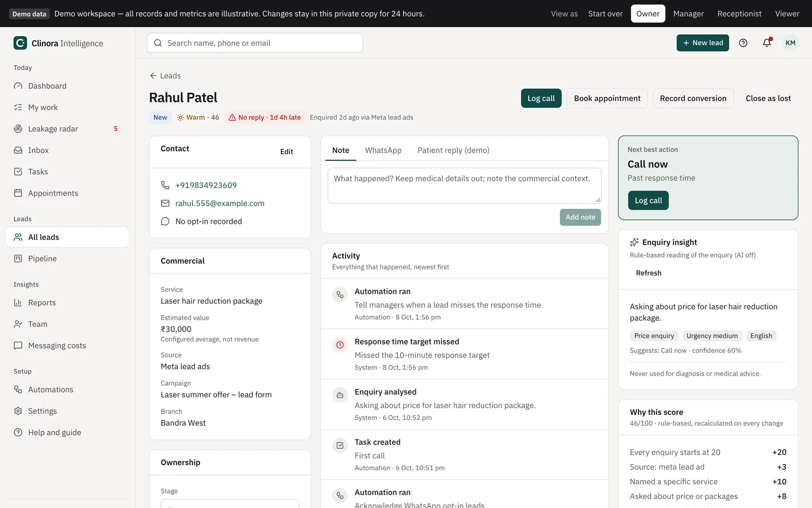The width and height of the screenshot is (812, 508).
Task: Click Record conversion button
Action: (693, 98)
